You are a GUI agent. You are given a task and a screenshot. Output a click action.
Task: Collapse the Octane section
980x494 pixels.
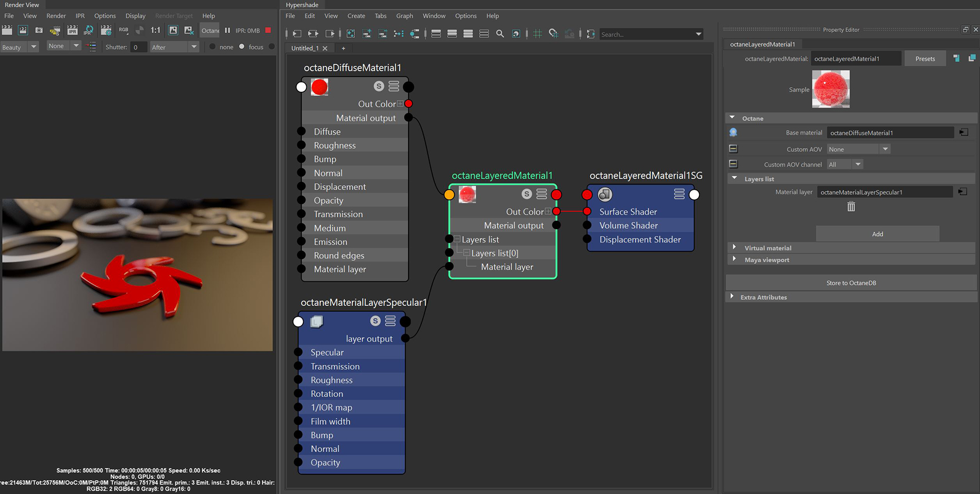732,118
